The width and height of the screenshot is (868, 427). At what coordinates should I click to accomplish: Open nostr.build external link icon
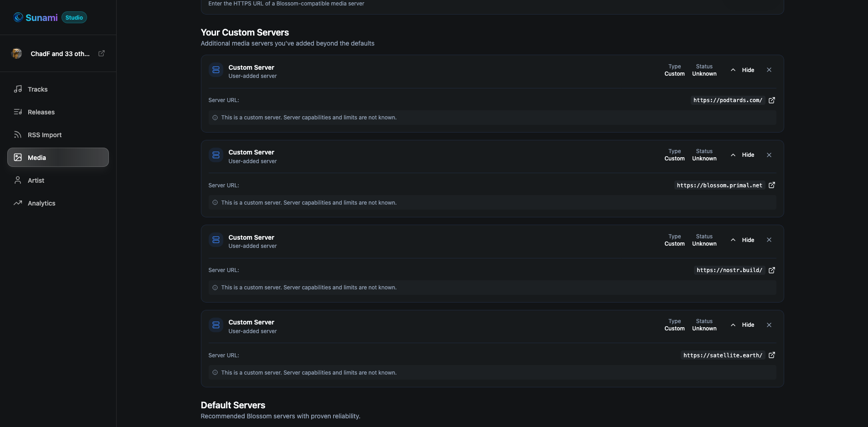[x=771, y=270]
